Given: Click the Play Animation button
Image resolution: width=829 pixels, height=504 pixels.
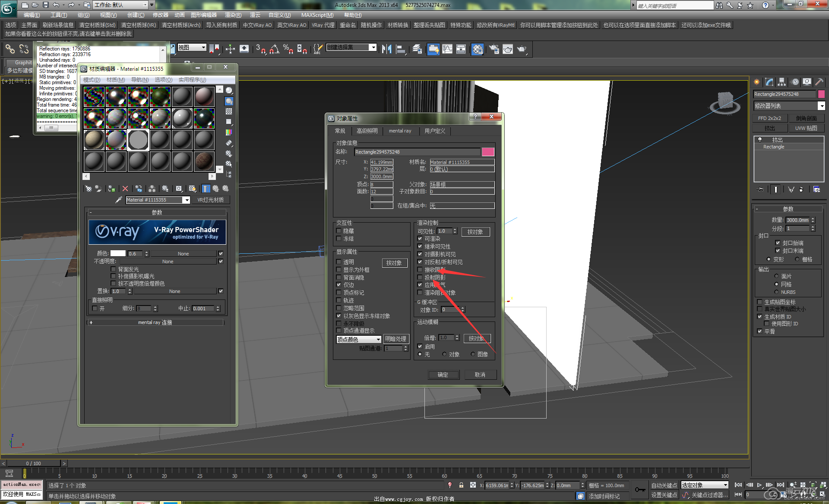Looking at the screenshot, I should coord(759,485).
